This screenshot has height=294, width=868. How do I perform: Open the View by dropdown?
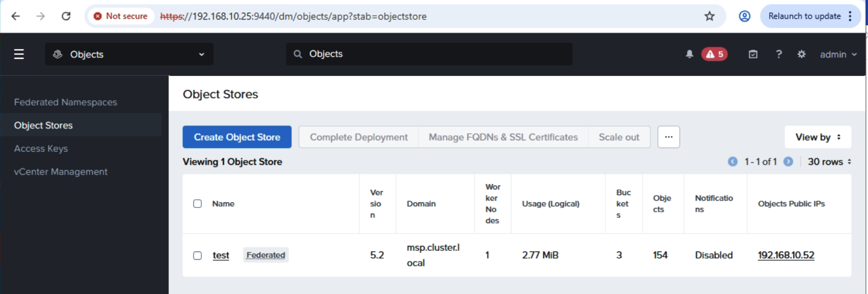click(817, 137)
